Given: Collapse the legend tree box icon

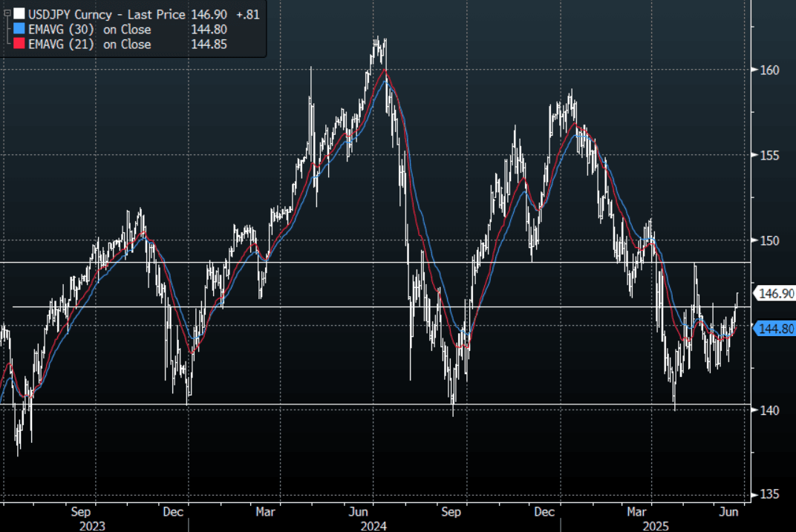Looking at the screenshot, I should tap(7, 14).
